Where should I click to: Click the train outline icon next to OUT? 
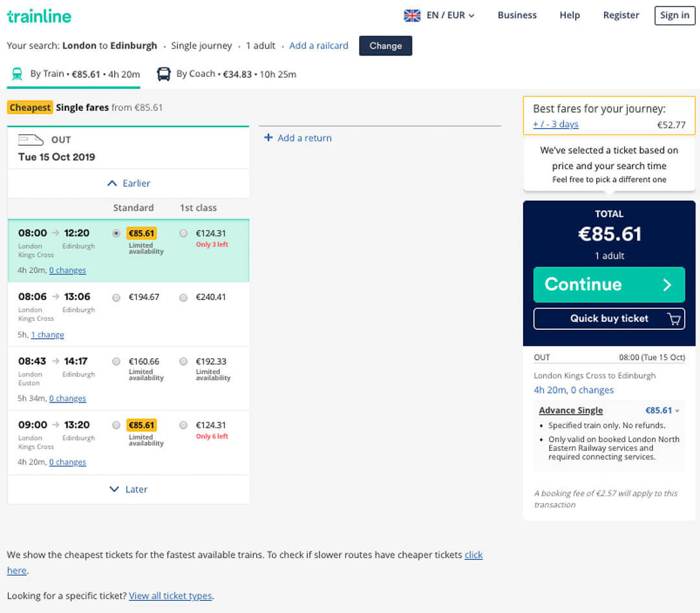30,140
